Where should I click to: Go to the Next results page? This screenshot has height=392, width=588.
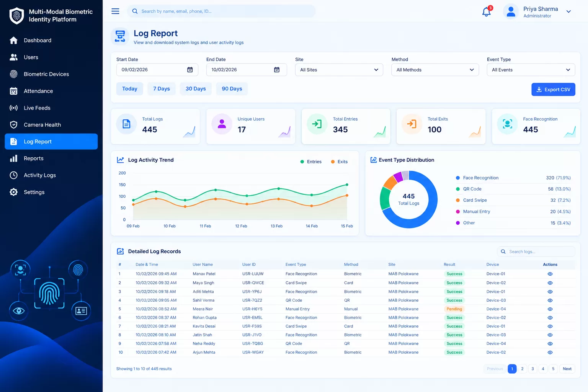(567, 369)
